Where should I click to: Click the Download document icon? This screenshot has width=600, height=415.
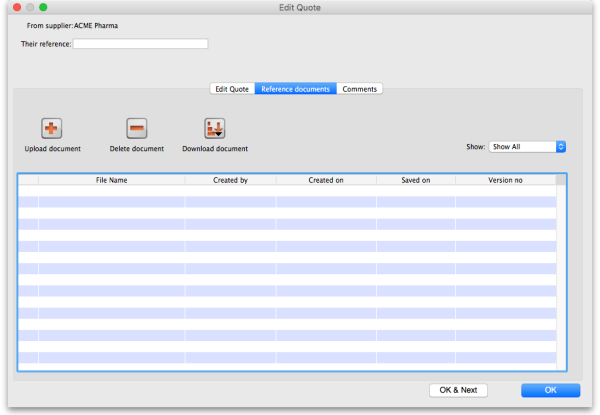215,128
